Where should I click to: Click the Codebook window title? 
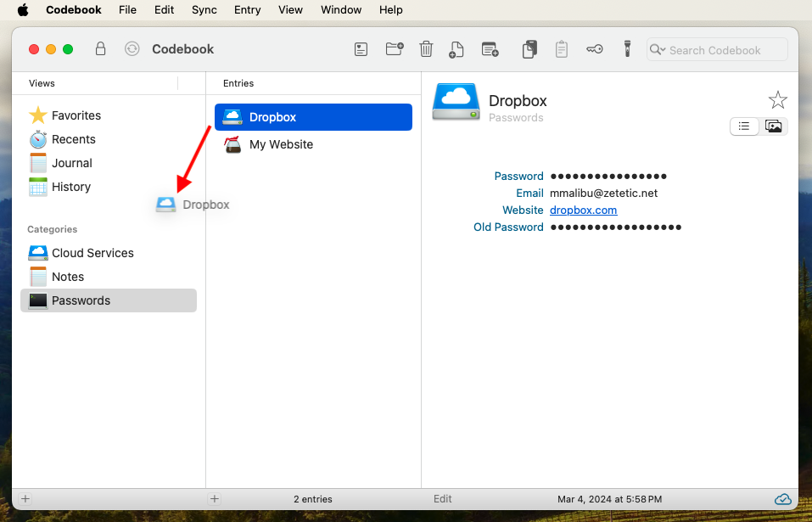click(x=182, y=49)
